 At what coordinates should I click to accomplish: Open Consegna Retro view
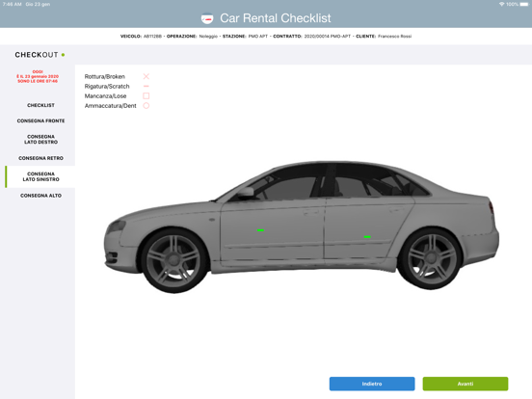click(x=40, y=158)
